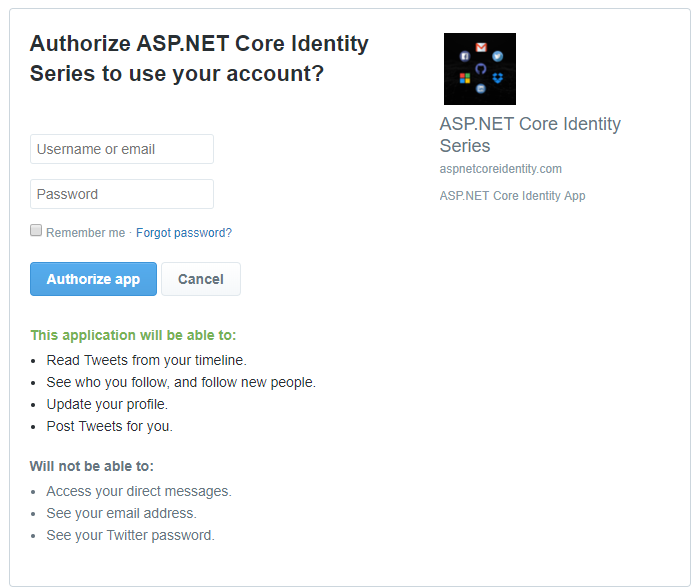Image resolution: width=700 pixels, height=588 pixels.
Task: Enable the Remember me checkbox
Action: (36, 231)
